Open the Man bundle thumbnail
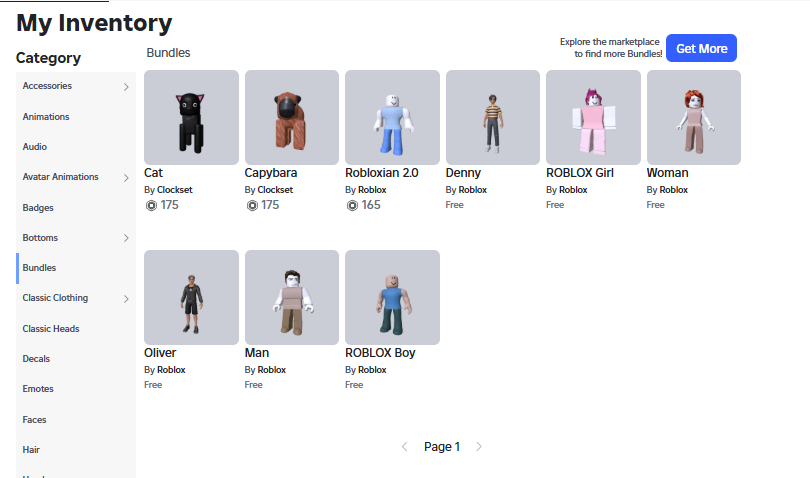This screenshot has height=478, width=810. pyautogui.click(x=292, y=297)
